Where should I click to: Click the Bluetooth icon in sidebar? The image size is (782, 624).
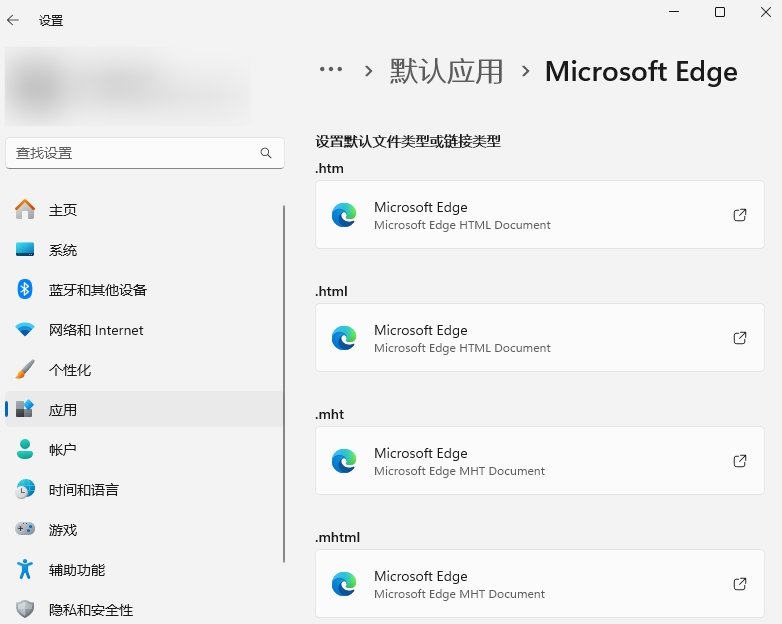point(25,290)
